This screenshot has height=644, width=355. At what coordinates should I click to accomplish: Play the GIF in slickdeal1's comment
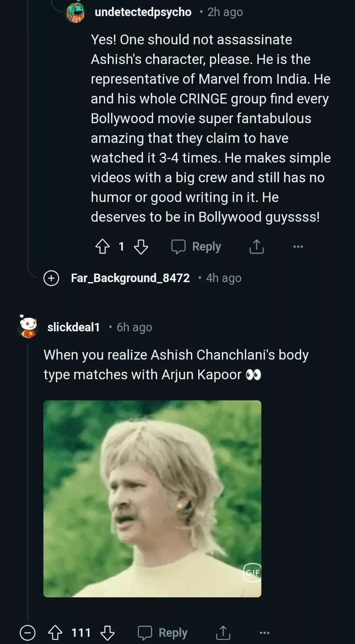click(152, 498)
